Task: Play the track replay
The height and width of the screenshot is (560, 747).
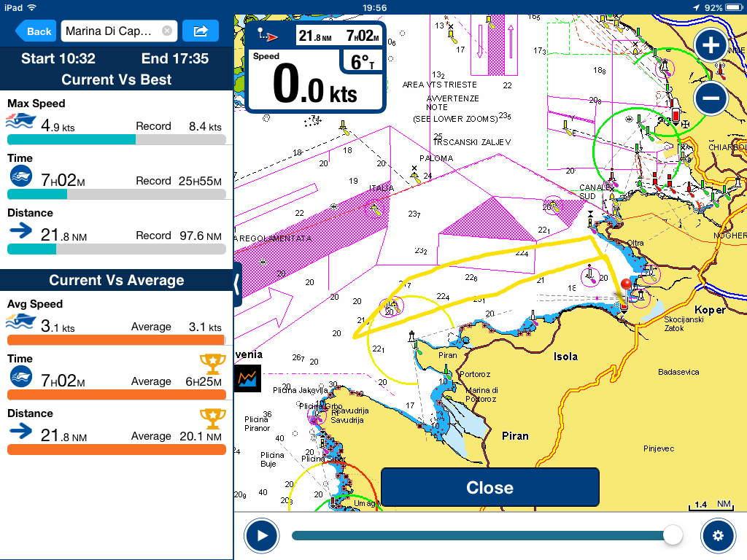Action: (x=262, y=536)
